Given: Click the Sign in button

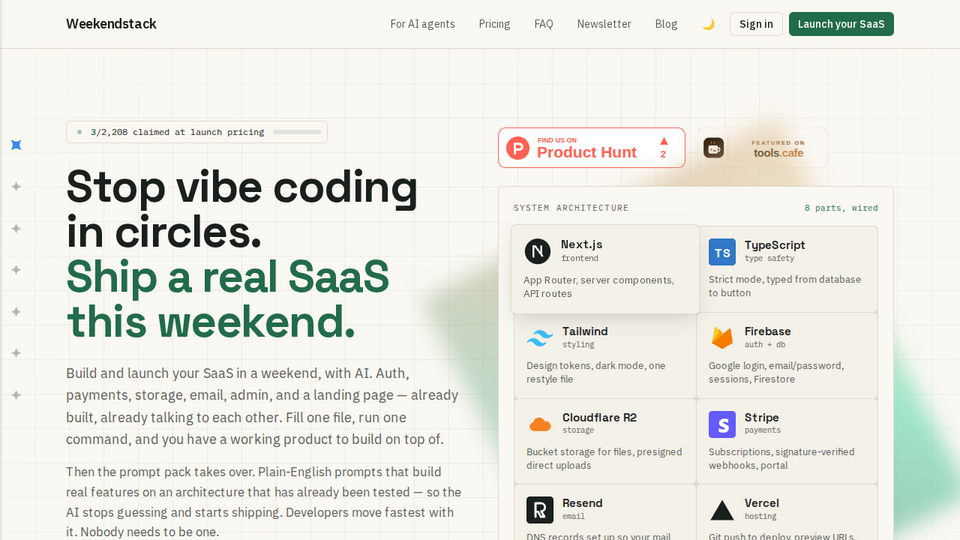Looking at the screenshot, I should coord(756,24).
